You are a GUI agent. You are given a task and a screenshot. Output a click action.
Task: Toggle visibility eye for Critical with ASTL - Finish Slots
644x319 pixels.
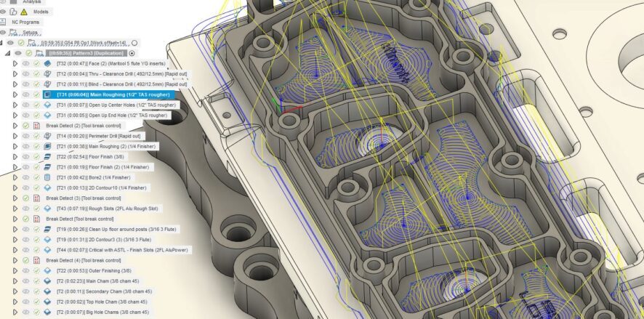26,250
